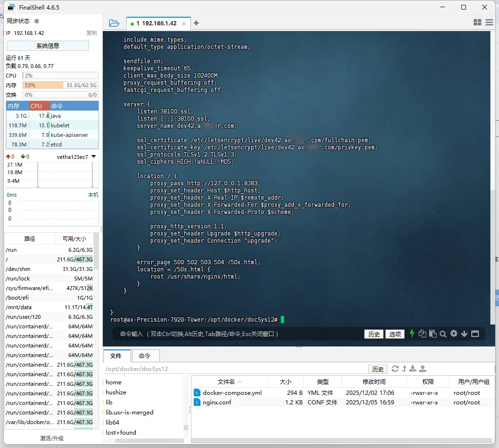Switch to grid window layout icon

[x=477, y=22]
